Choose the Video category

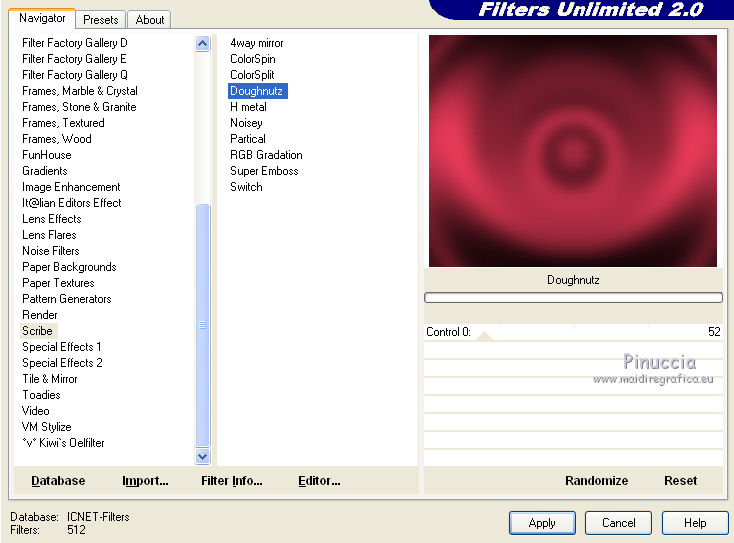36,411
